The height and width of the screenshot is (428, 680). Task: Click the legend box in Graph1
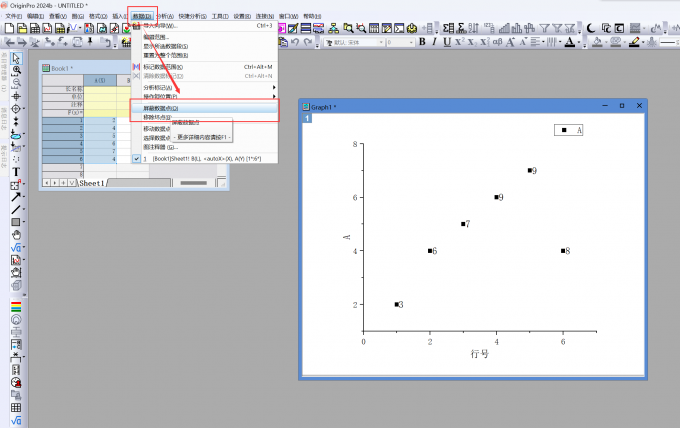click(x=569, y=130)
